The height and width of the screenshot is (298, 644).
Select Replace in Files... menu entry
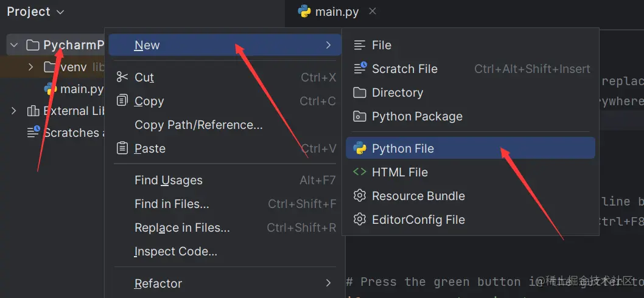225,228
